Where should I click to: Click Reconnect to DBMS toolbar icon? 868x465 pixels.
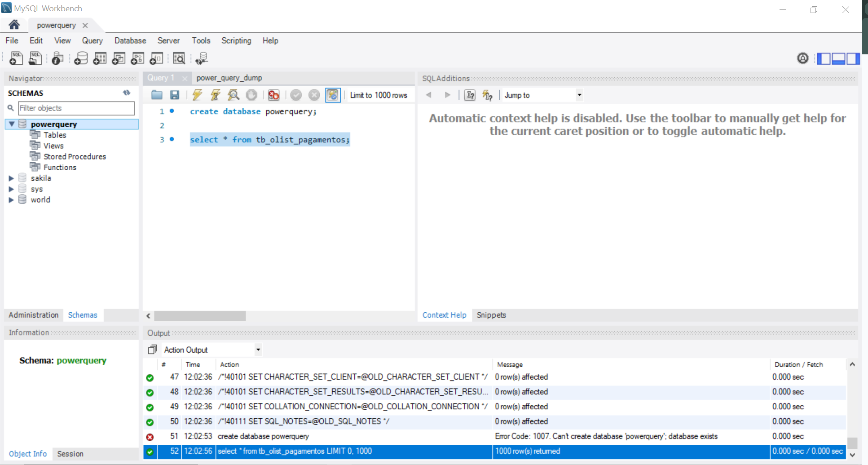tap(202, 58)
